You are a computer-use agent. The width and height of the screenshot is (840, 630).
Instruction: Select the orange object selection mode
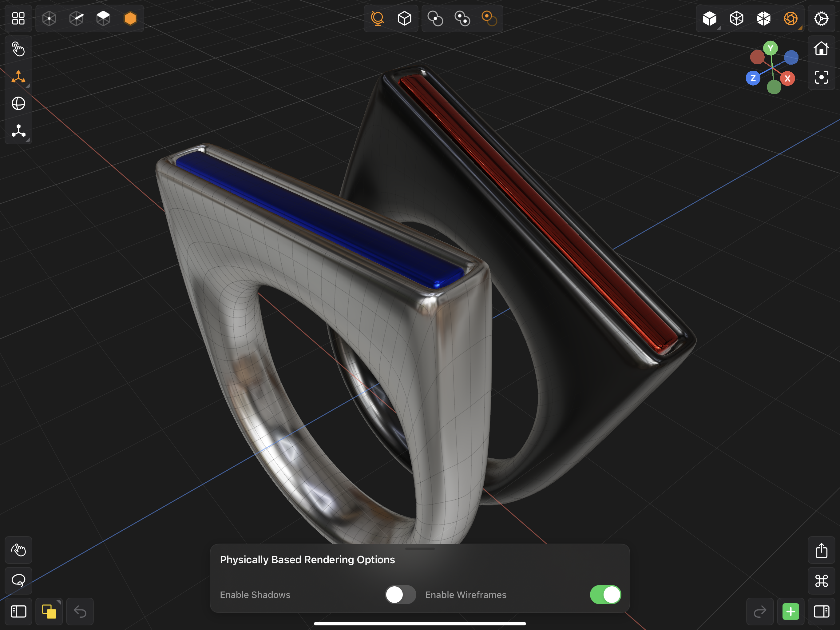click(130, 18)
